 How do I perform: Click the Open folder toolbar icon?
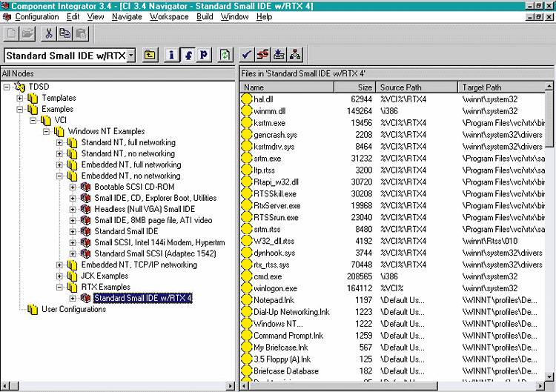[27, 33]
